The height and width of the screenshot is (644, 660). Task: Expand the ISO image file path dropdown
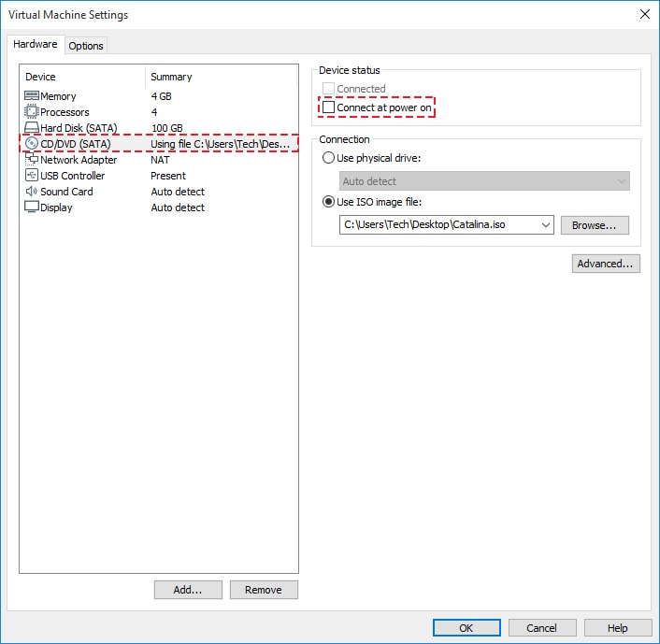545,225
